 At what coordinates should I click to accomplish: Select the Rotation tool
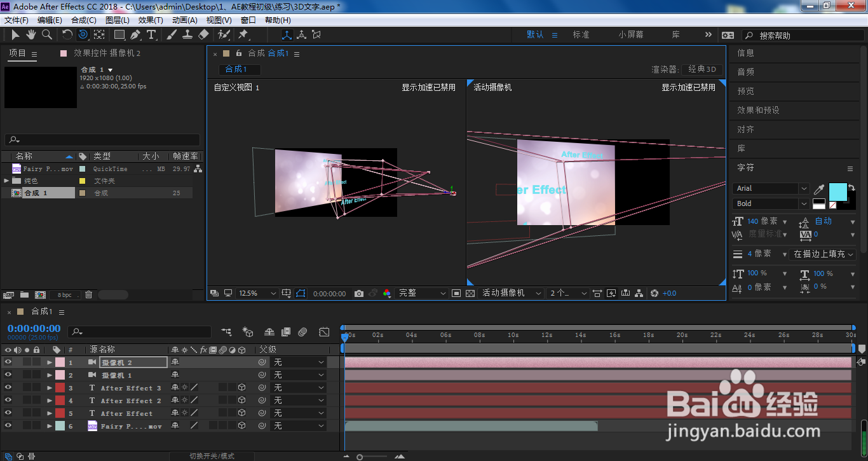[x=67, y=34]
